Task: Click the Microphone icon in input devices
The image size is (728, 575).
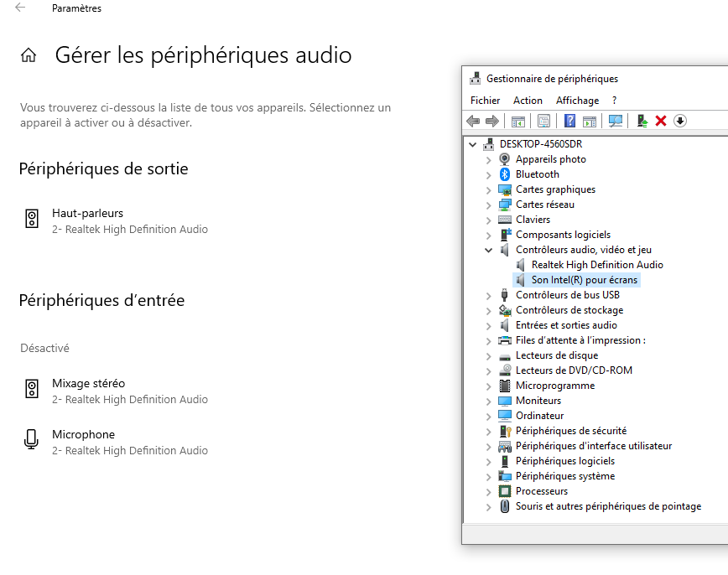Action: click(x=31, y=439)
